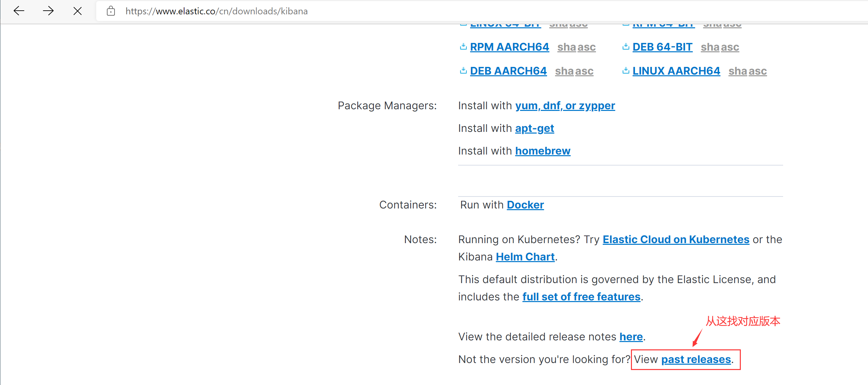The height and width of the screenshot is (385, 868).
Task: Open sha checksum for DEB 64-BIT
Action: coord(710,47)
